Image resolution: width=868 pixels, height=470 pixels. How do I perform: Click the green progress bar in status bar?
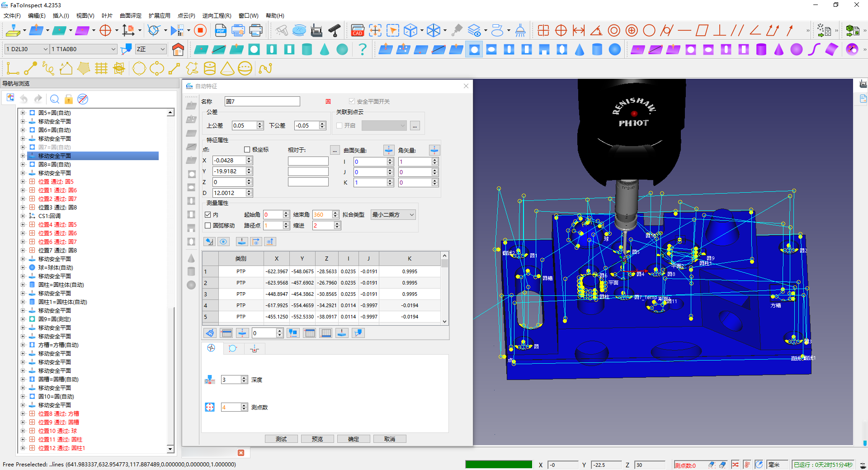(x=499, y=465)
